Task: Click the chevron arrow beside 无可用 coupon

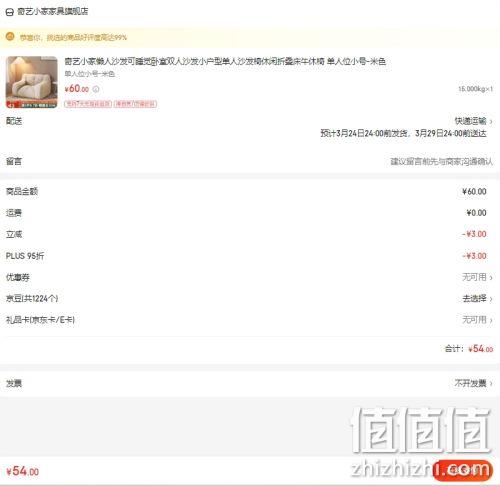Action: [x=491, y=278]
